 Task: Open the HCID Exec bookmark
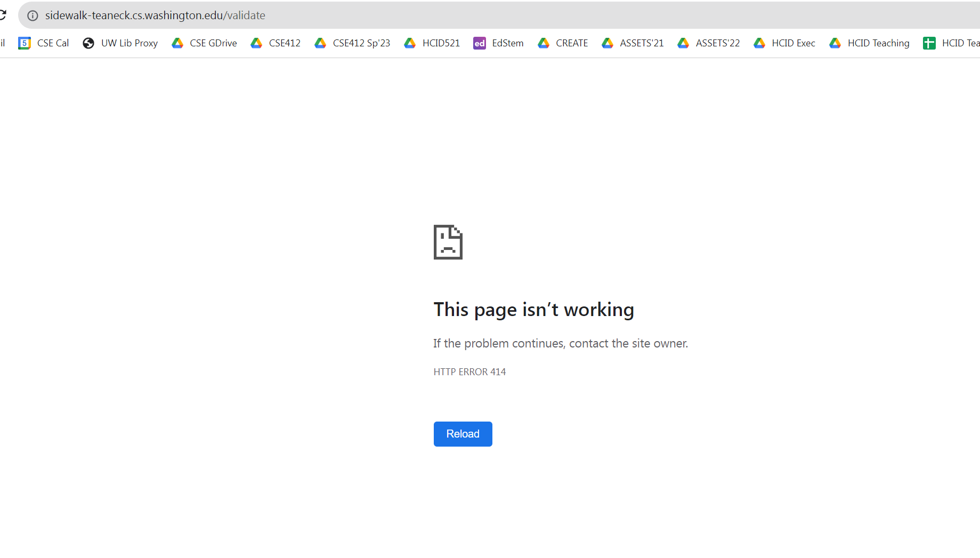click(x=793, y=43)
